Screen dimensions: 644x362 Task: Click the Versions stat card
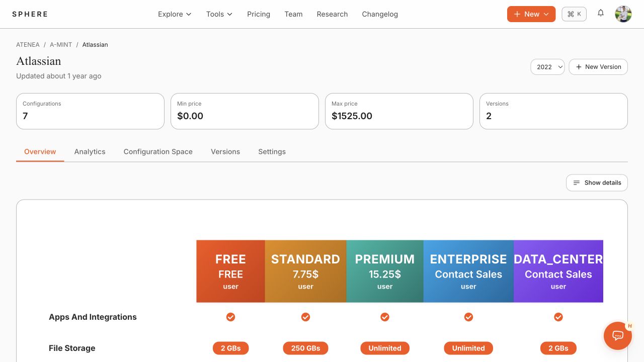[x=553, y=111]
